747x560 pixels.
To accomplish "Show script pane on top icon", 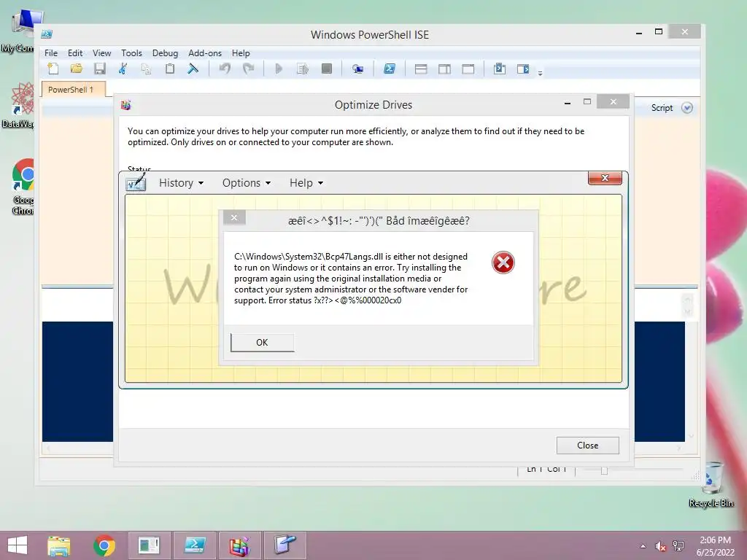I will click(421, 69).
